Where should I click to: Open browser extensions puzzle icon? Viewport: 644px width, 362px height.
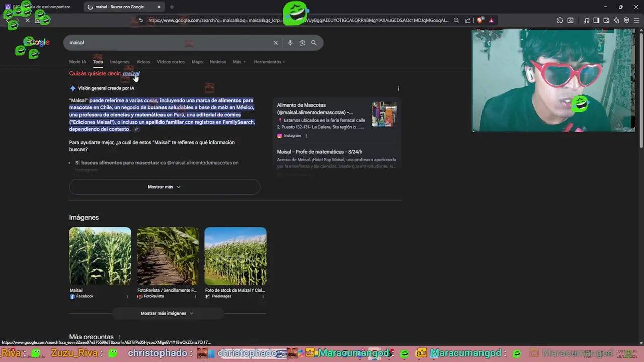coord(560,20)
